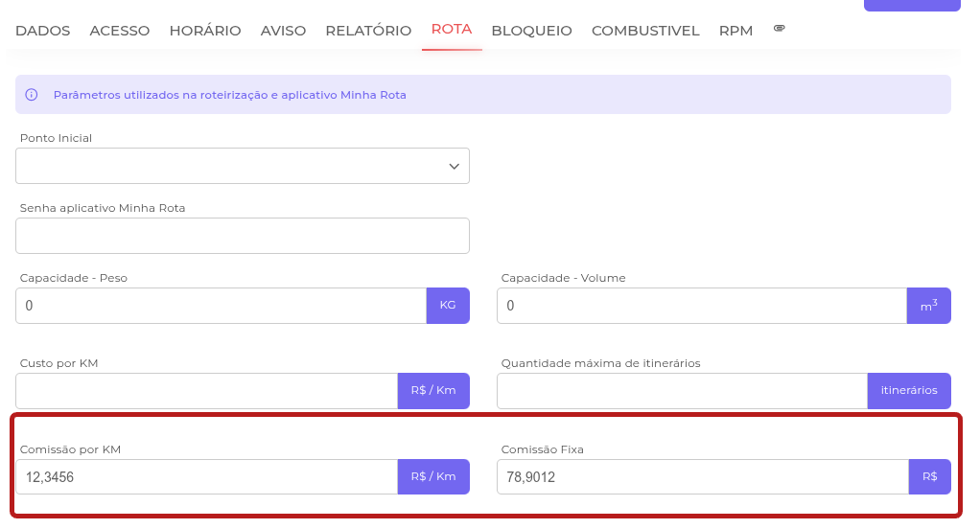Click the R$ / Km addon of Custo por KM
This screenshot has height=529, width=980.
[x=433, y=391]
